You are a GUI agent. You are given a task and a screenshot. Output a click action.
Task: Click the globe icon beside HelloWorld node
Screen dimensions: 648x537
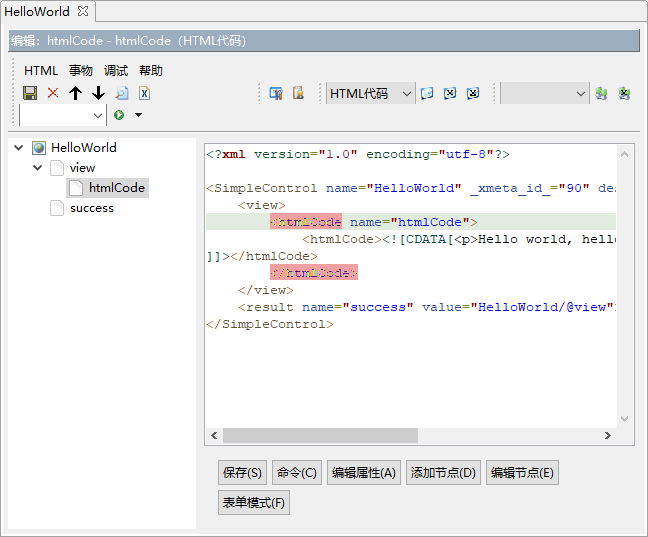pos(39,148)
